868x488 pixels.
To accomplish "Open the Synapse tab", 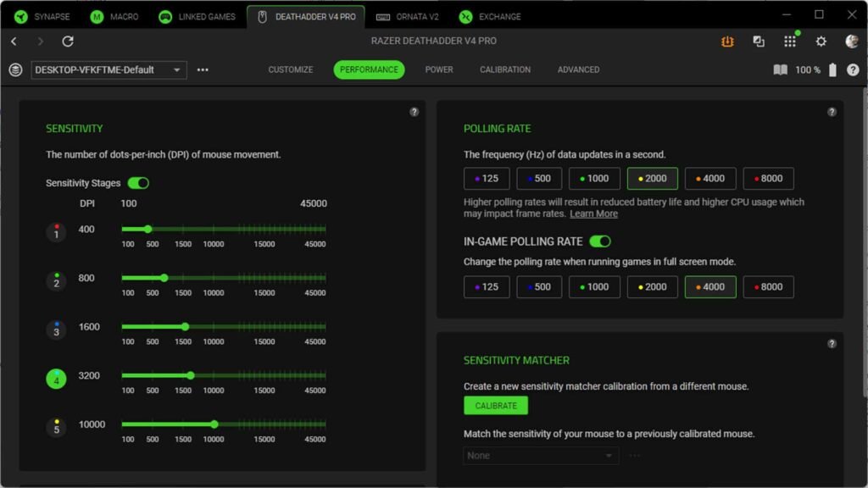I will pyautogui.click(x=42, y=17).
